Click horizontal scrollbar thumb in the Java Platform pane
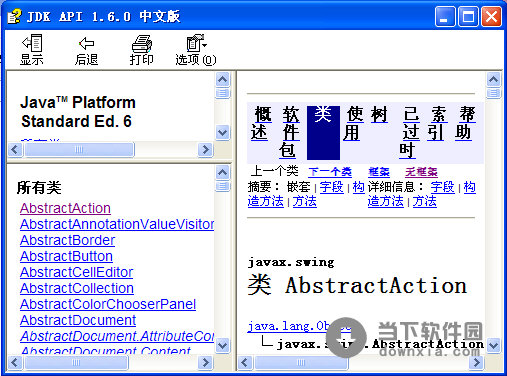 (x=79, y=149)
